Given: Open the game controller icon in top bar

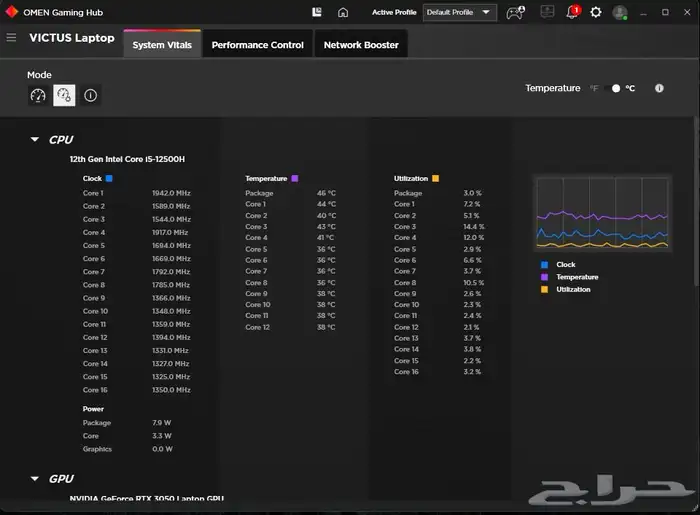Looking at the screenshot, I should pos(514,13).
